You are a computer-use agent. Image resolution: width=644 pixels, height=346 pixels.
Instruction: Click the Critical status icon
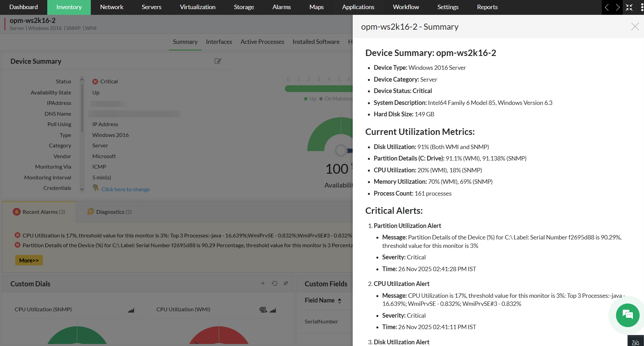click(x=95, y=82)
